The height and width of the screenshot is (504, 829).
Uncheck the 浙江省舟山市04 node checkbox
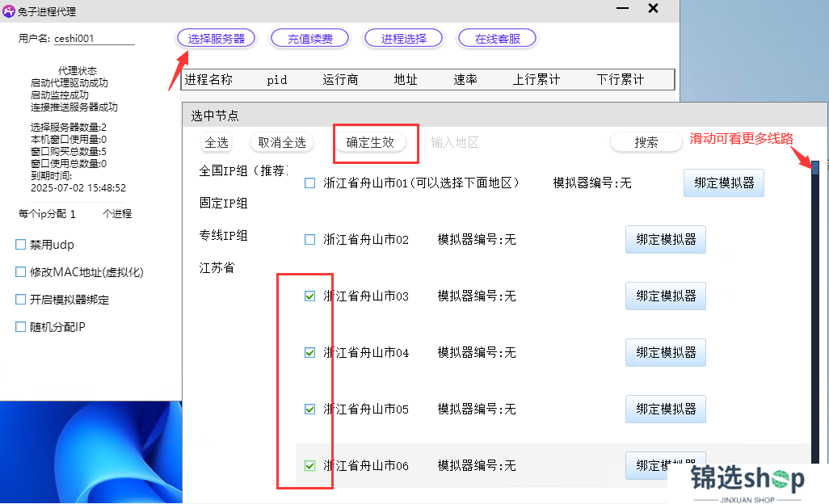click(309, 353)
